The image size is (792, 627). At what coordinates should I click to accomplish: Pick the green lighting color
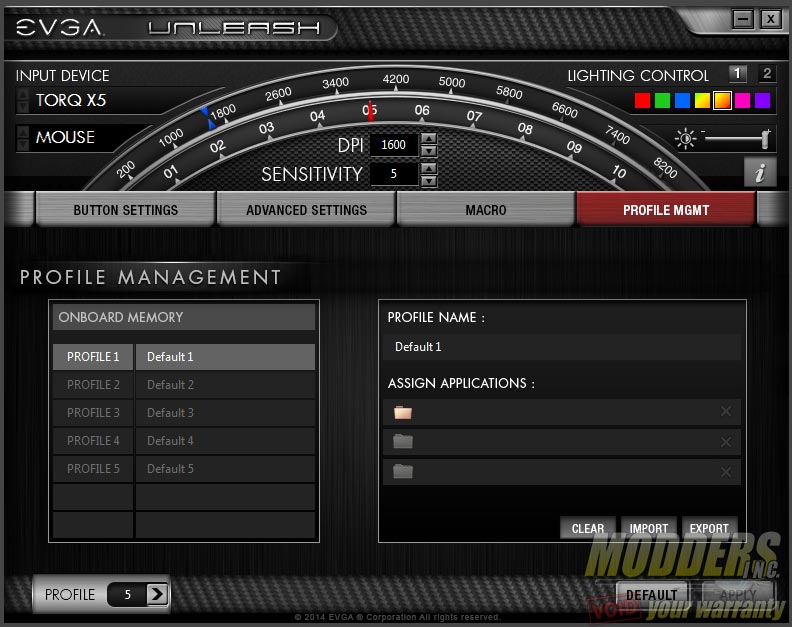click(x=662, y=100)
